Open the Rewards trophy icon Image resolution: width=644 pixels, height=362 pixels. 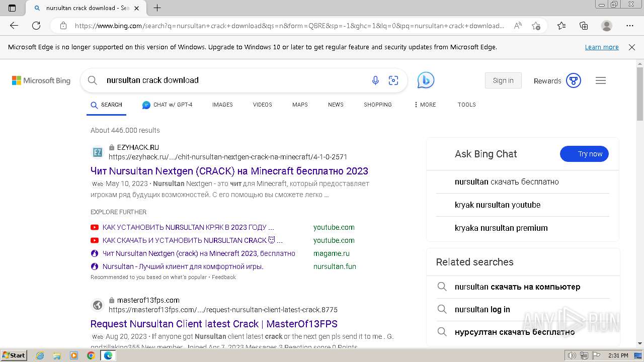(574, 80)
